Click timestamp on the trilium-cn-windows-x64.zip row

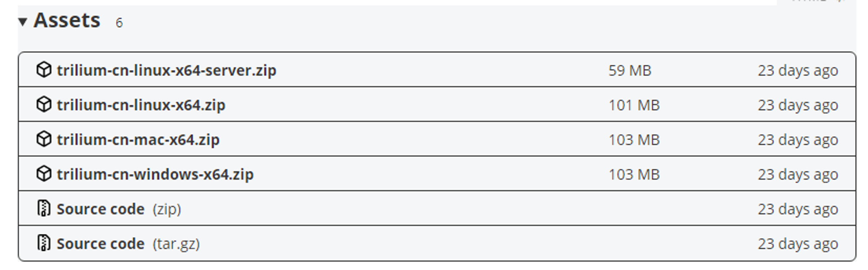tap(798, 175)
